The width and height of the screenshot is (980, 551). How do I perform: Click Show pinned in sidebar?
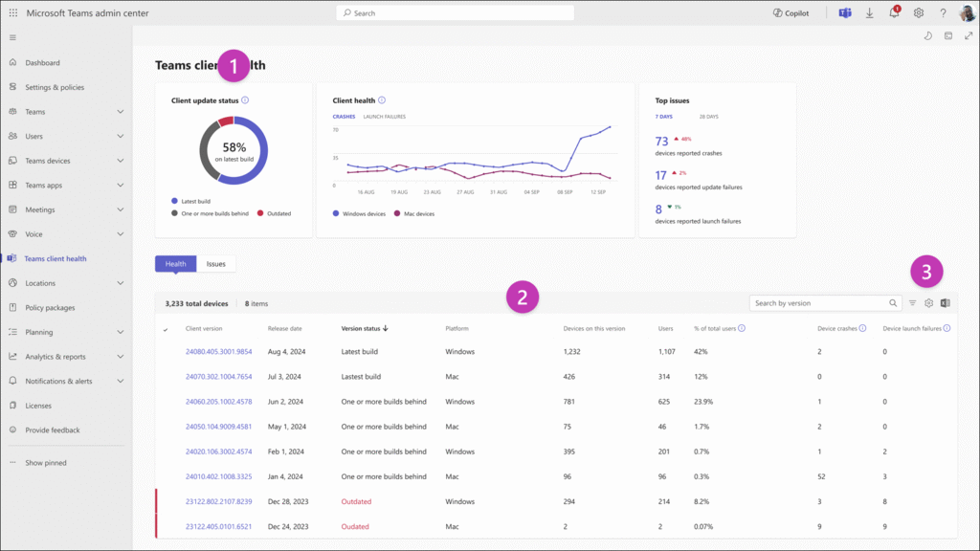46,463
